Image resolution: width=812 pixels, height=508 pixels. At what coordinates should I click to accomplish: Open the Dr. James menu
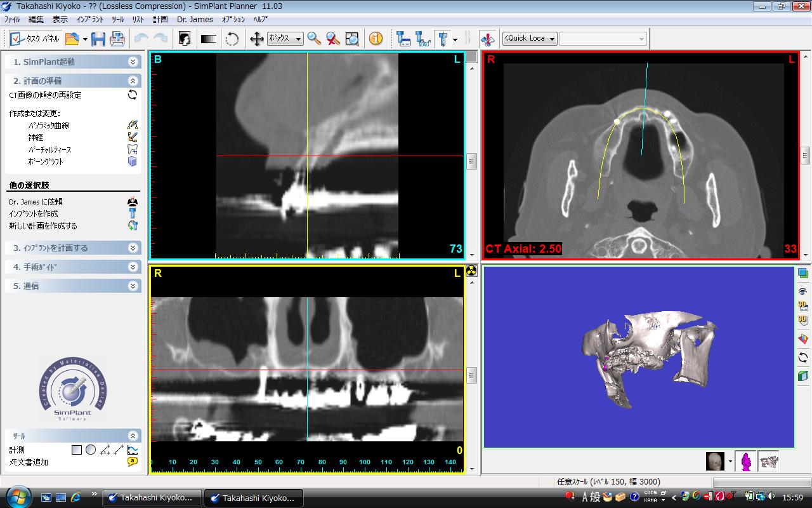pos(195,20)
